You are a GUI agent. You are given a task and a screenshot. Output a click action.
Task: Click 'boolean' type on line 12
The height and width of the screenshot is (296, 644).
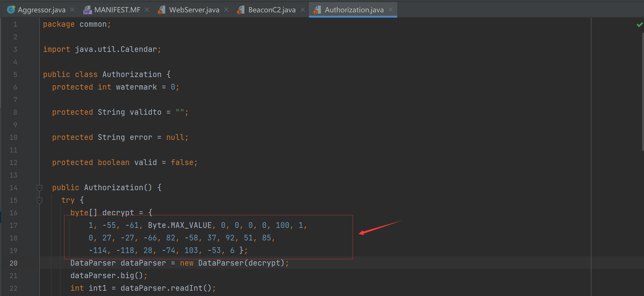[113, 162]
